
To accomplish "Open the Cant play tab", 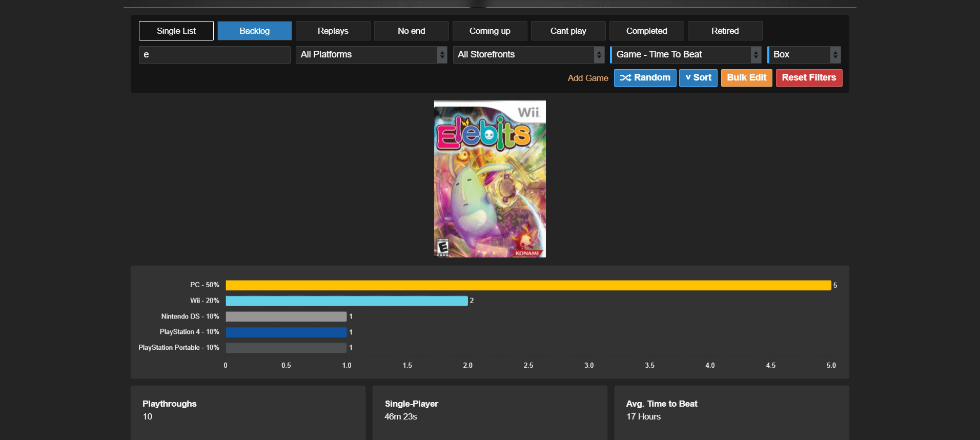I will point(568,31).
